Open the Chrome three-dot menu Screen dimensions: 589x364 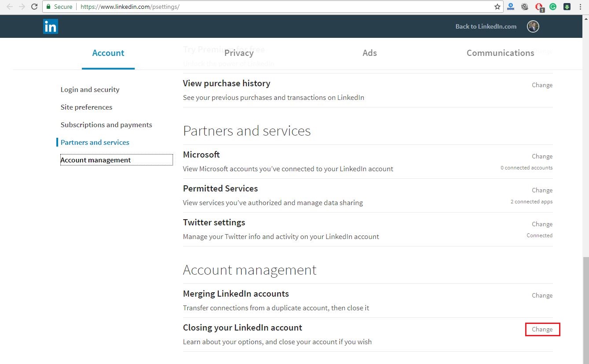point(581,7)
